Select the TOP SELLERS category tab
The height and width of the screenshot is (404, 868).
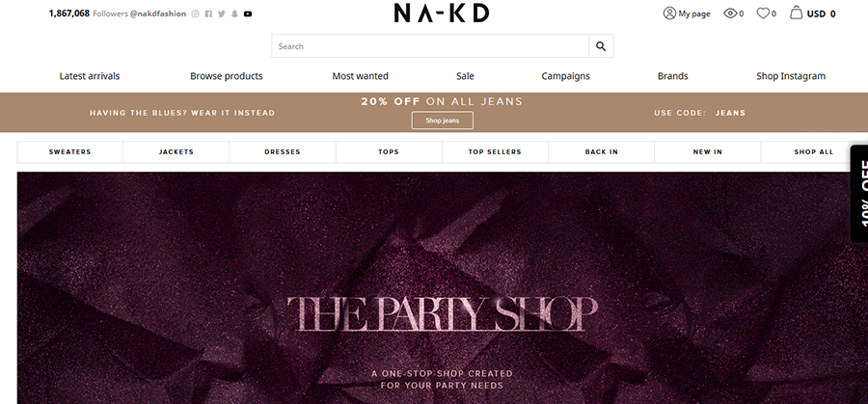coord(495,152)
